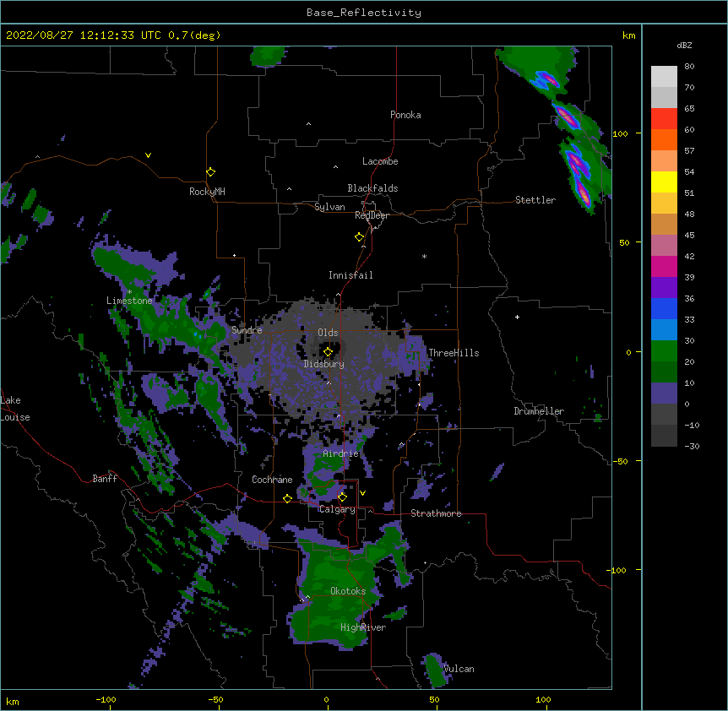Select the orange 57-60 dBZ legend swatch
This screenshot has height=711, width=728.
664,139
